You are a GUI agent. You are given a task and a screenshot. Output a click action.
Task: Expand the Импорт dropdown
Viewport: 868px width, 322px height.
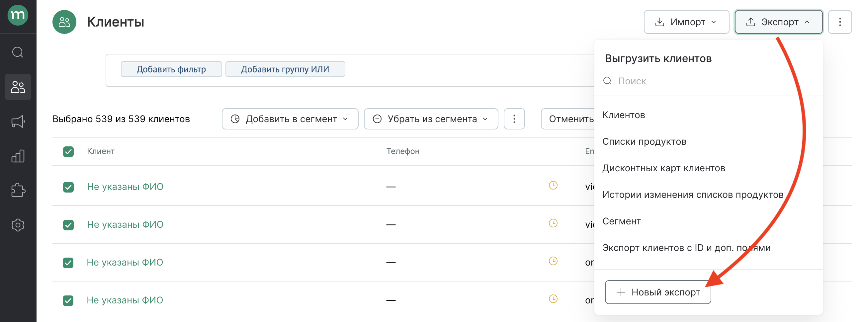click(686, 22)
